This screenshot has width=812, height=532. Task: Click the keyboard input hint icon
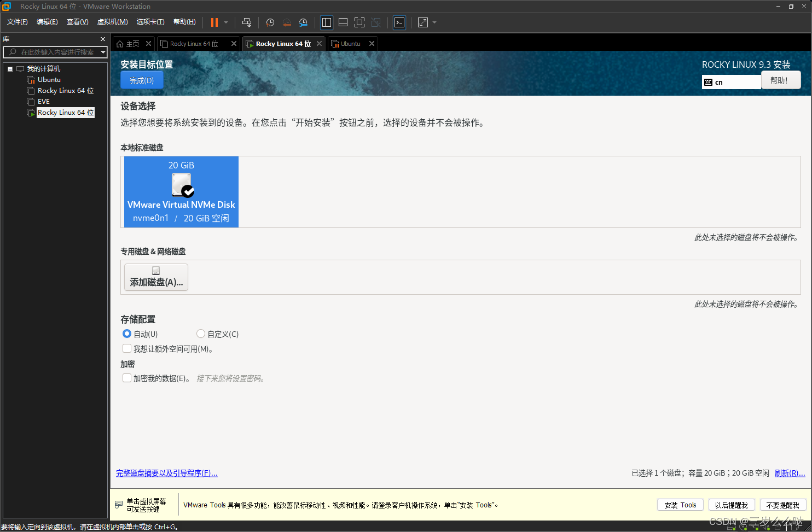119,505
